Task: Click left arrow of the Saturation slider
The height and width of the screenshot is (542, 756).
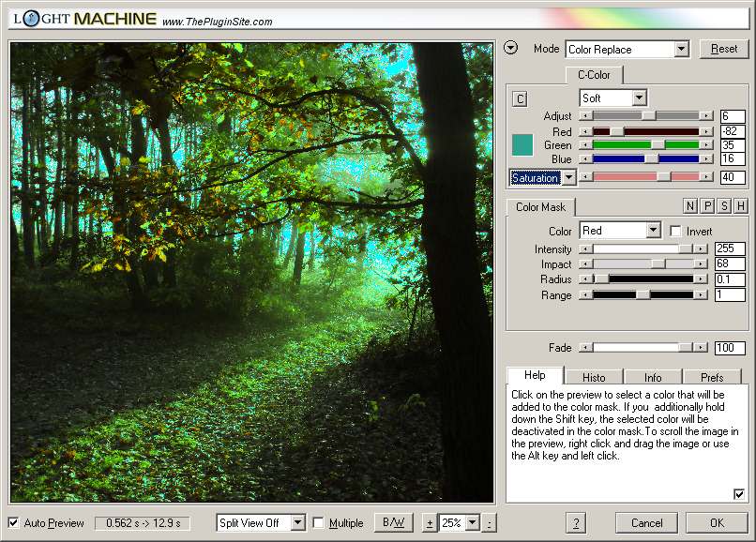Action: point(585,177)
